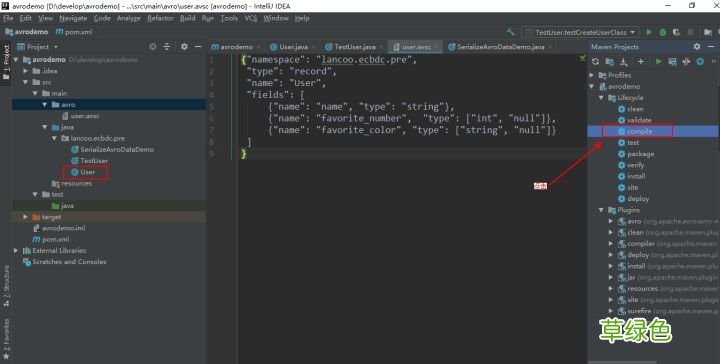Select the resources folder
This screenshot has height=364, width=720.
72,183
